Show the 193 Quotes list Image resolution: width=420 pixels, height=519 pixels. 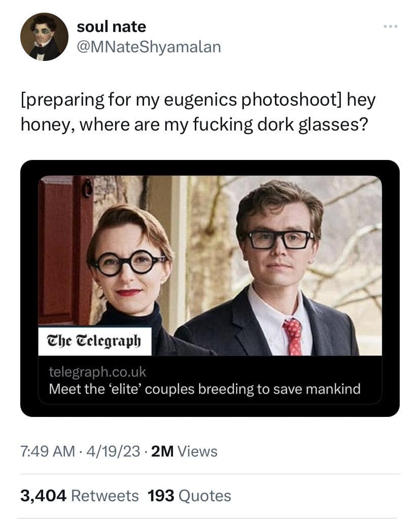(x=189, y=495)
